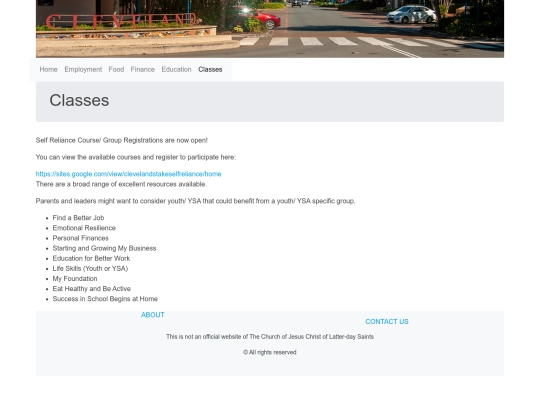This screenshot has width=540, height=405.
Task: Select 'Starting and Growing My Business' item
Action: [x=104, y=248]
